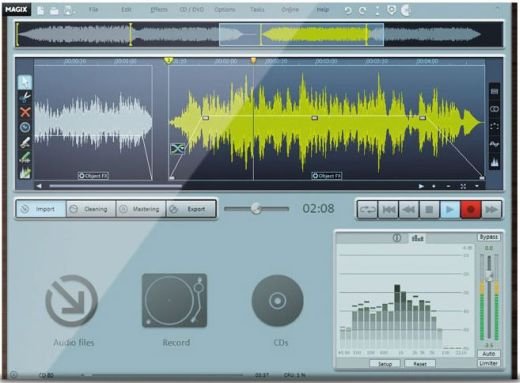Select the arrow pointer tool
This screenshot has height=383, width=520.
point(25,82)
